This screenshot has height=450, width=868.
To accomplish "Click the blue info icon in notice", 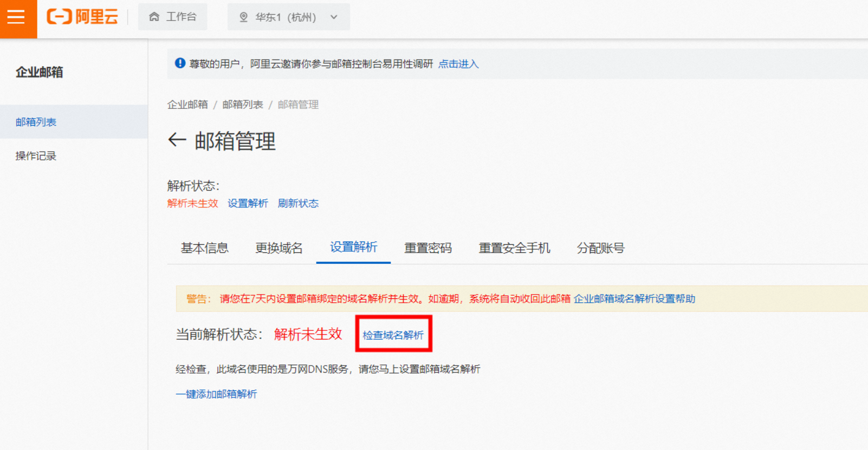I will [180, 63].
